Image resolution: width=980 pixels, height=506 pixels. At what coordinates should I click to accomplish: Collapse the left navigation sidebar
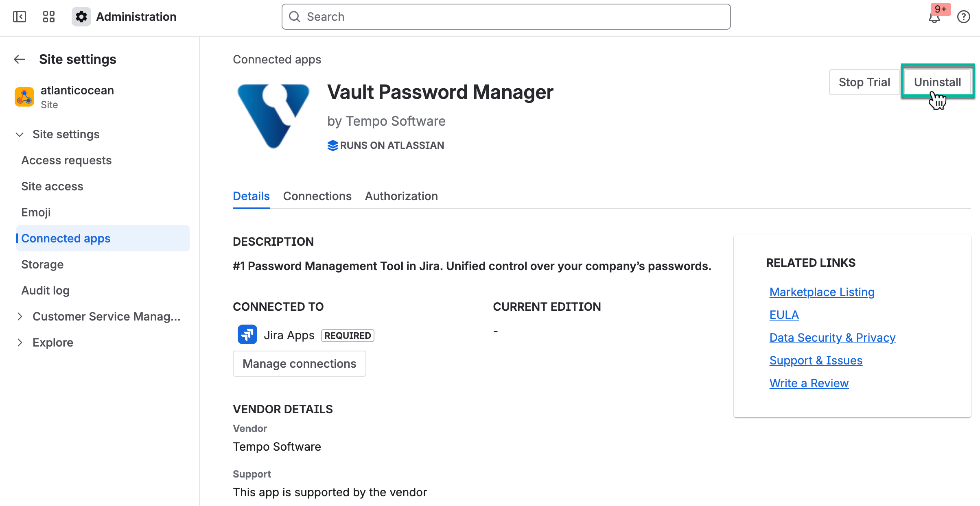[x=19, y=17]
